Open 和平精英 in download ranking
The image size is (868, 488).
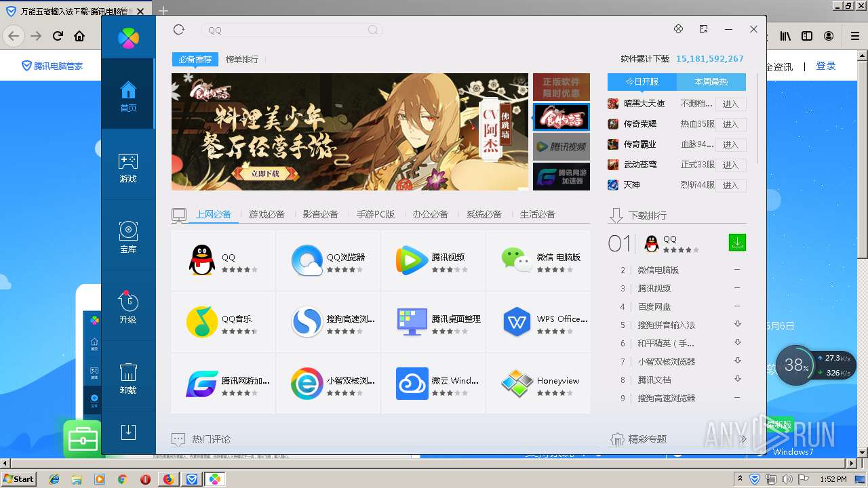pyautogui.click(x=666, y=344)
